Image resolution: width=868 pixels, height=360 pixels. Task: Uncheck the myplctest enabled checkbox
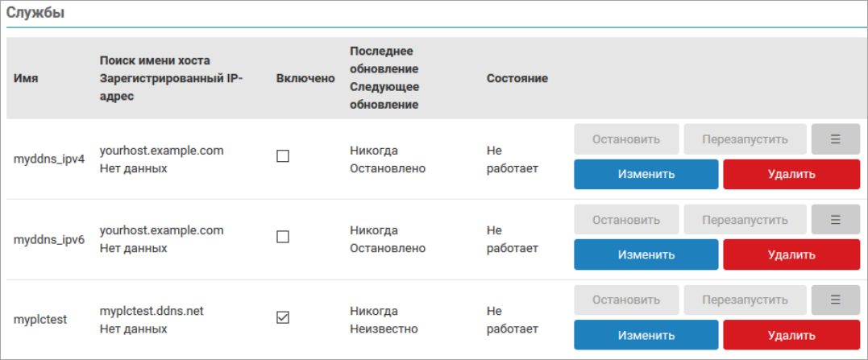[x=283, y=317]
